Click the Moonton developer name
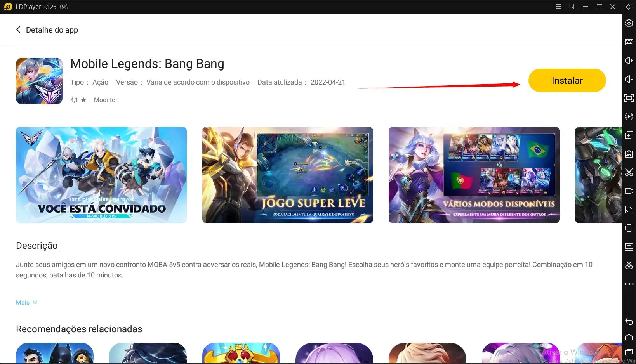 [106, 100]
